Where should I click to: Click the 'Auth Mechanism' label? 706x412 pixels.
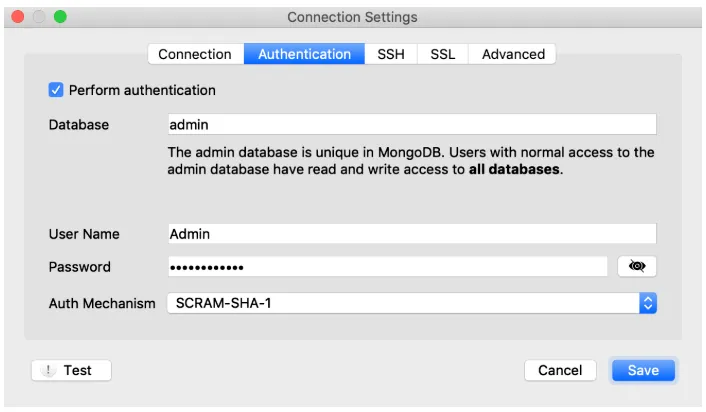pyautogui.click(x=102, y=303)
